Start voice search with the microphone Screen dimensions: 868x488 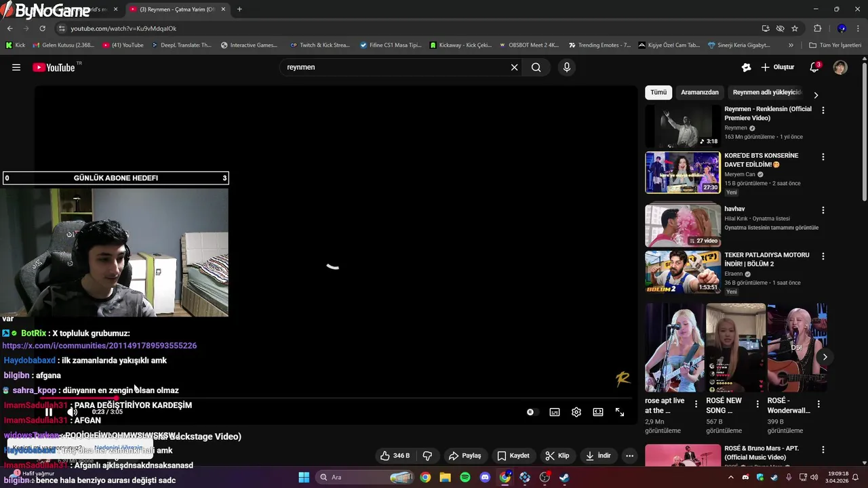(567, 67)
